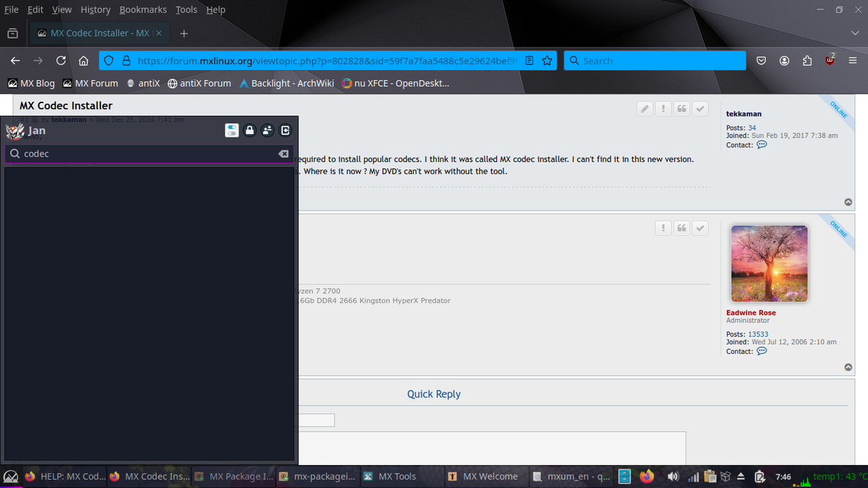Screen dimensions: 868x488
Task: Open the Edit menu
Action: pos(35,9)
